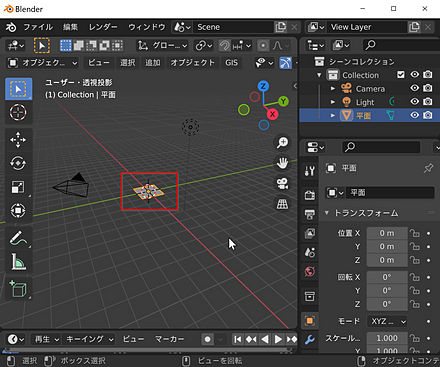The height and width of the screenshot is (367, 440).
Task: Click the 位置 X value field
Action: coord(387,233)
